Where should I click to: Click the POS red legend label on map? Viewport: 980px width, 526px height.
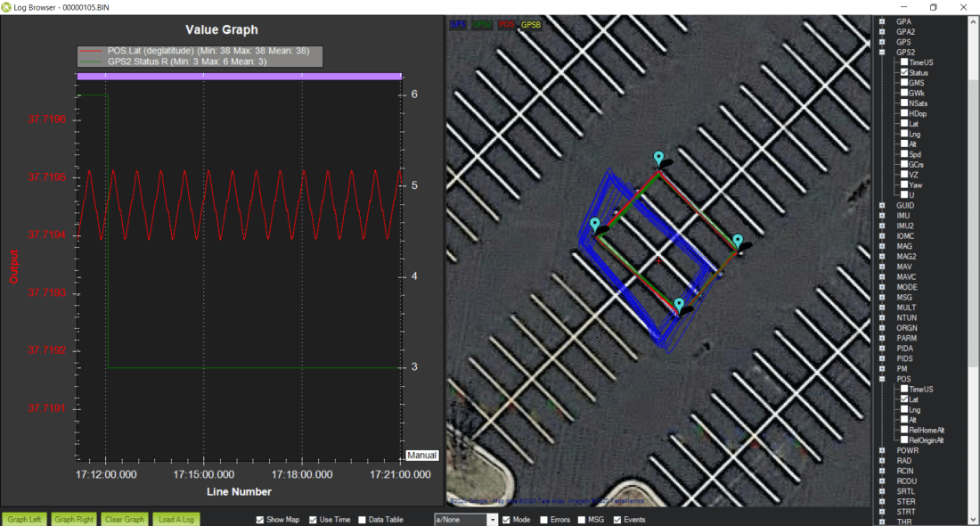click(x=506, y=25)
